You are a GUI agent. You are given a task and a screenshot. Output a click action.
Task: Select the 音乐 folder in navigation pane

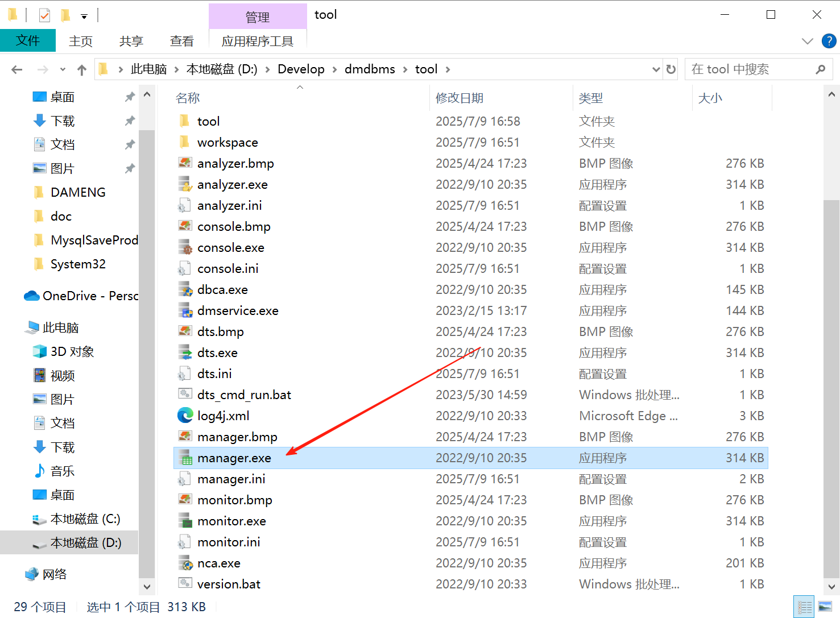[63, 471]
